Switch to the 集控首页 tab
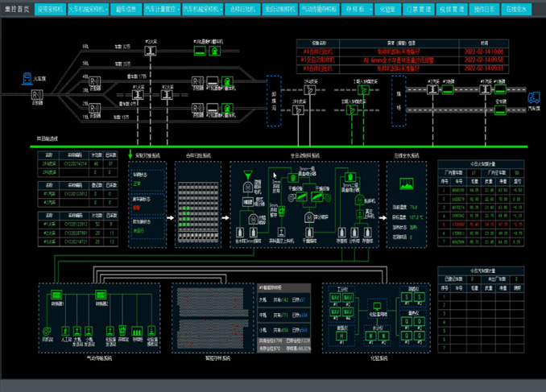546x392 pixels. (17, 10)
